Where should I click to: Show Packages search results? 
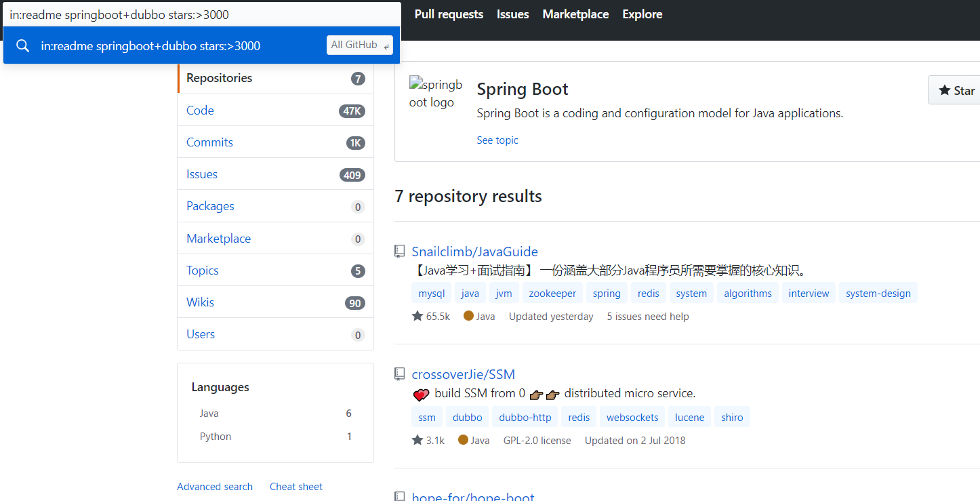point(275,206)
